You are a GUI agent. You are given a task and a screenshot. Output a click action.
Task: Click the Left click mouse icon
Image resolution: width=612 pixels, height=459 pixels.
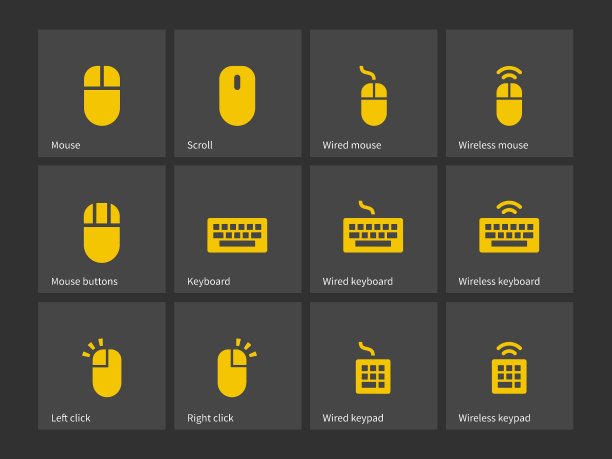coord(102,368)
